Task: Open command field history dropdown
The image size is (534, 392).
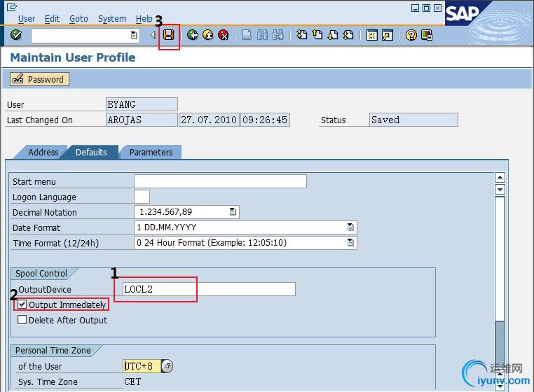Action: tap(134, 35)
